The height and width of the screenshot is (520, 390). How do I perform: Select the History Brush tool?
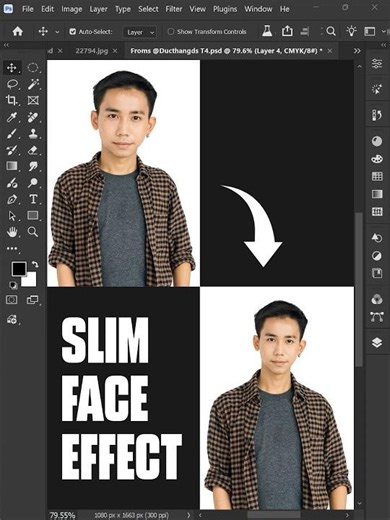[12, 150]
